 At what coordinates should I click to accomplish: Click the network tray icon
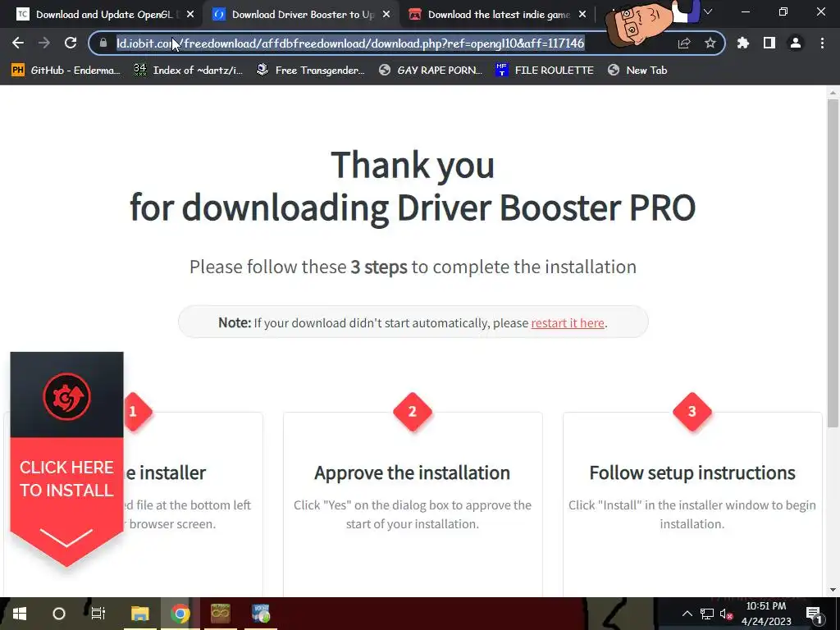click(707, 614)
